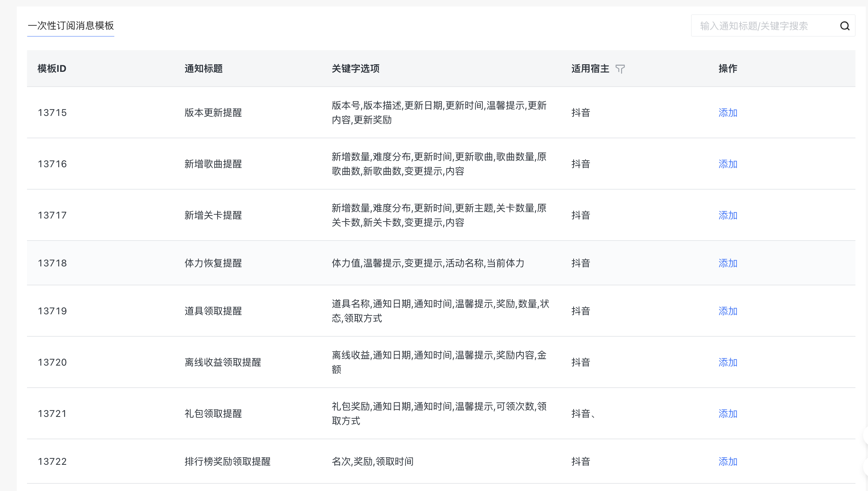Image resolution: width=868 pixels, height=491 pixels.
Task: Select template ID 13715 cell
Action: [52, 112]
